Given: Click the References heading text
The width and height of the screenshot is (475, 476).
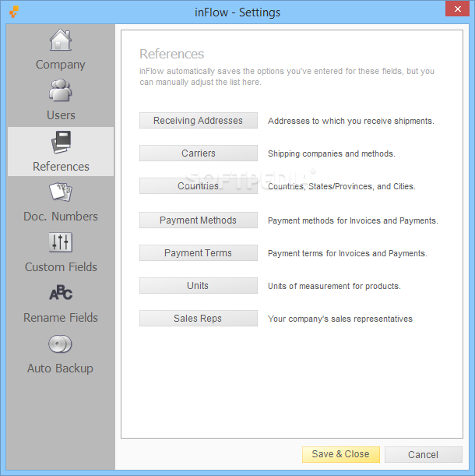Looking at the screenshot, I should (x=172, y=54).
